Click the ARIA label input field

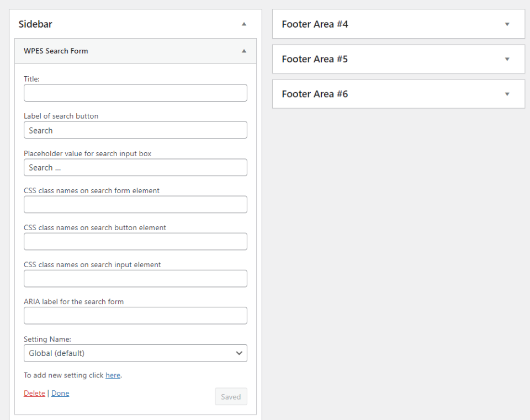tap(135, 316)
